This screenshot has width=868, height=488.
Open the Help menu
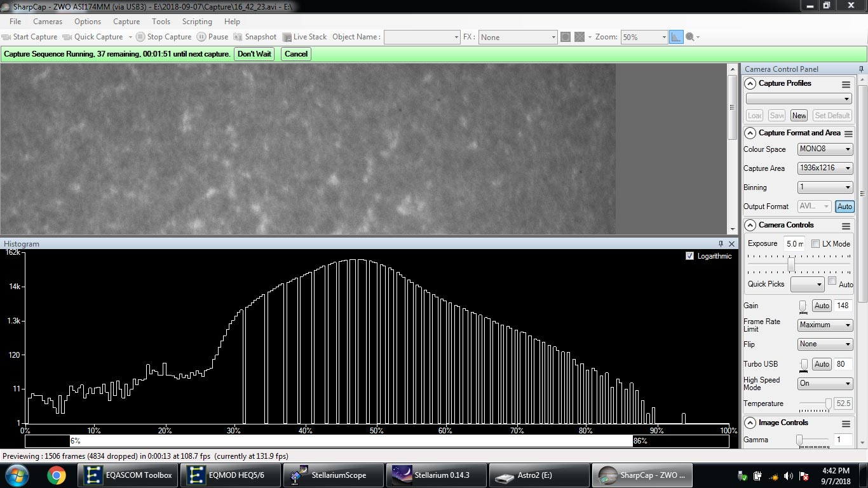[x=232, y=22]
